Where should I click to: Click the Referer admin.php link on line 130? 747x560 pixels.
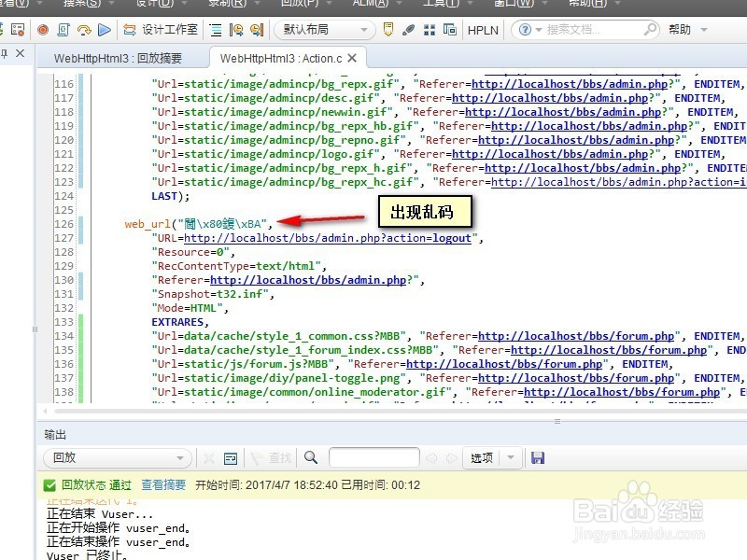tap(308, 280)
